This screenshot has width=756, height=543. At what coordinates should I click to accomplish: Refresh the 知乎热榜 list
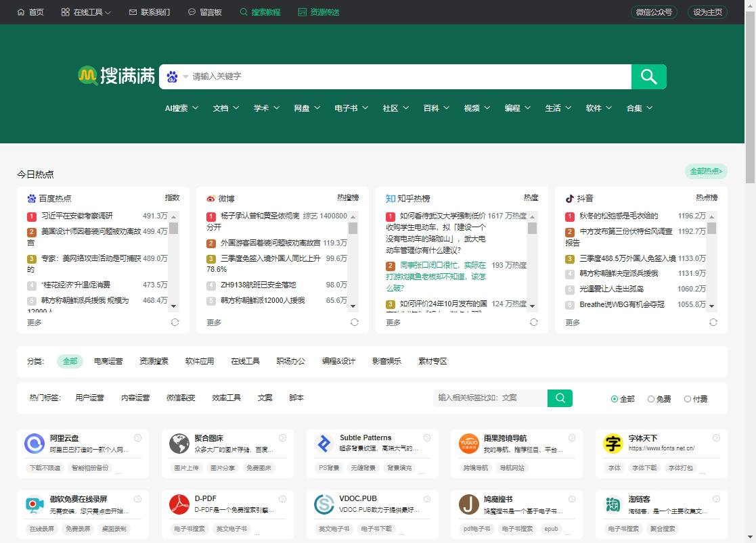click(x=534, y=323)
